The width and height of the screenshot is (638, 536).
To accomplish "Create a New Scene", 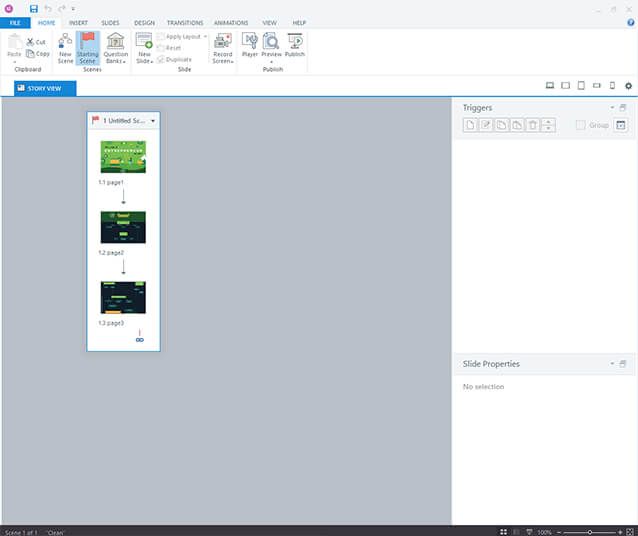I will [x=65, y=48].
